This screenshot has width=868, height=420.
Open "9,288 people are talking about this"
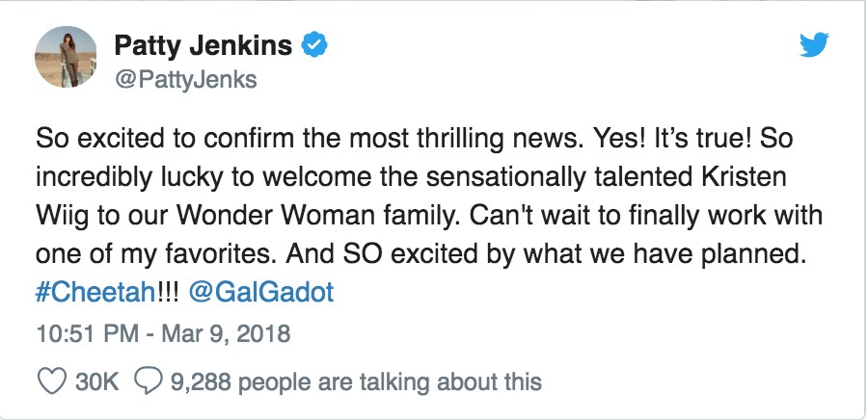(355, 381)
